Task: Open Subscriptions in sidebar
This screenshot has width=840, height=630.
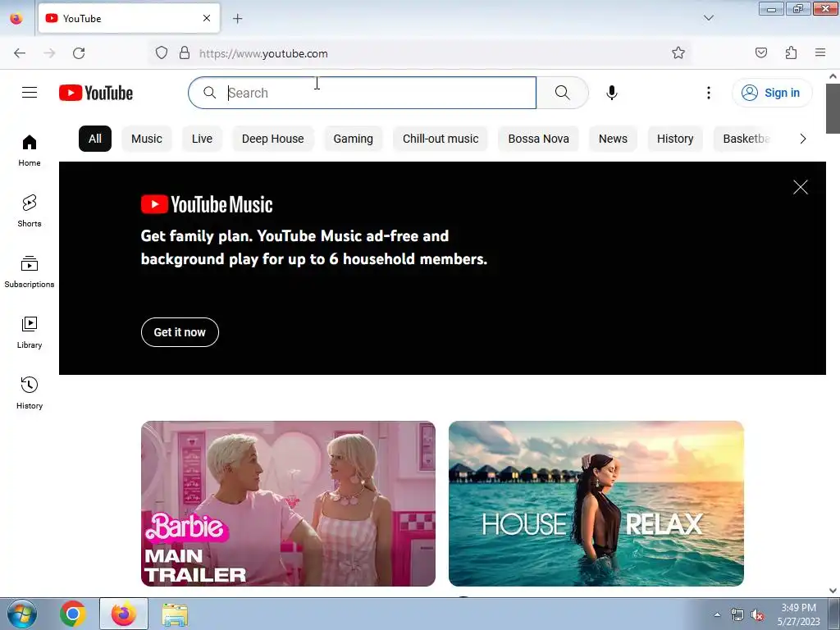Action: [30, 272]
